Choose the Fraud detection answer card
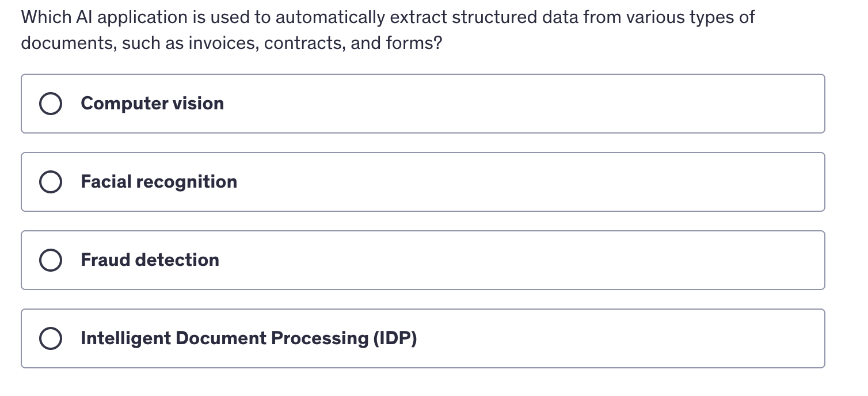The image size is (868, 396). point(423,260)
